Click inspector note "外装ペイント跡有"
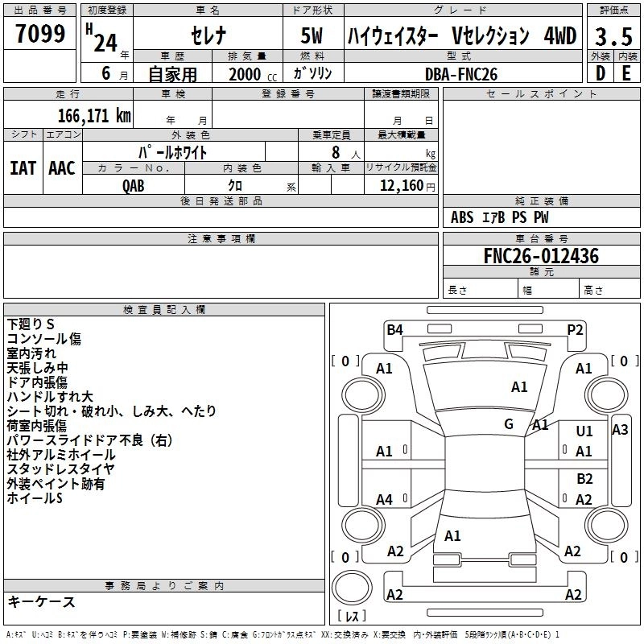 tap(56, 484)
